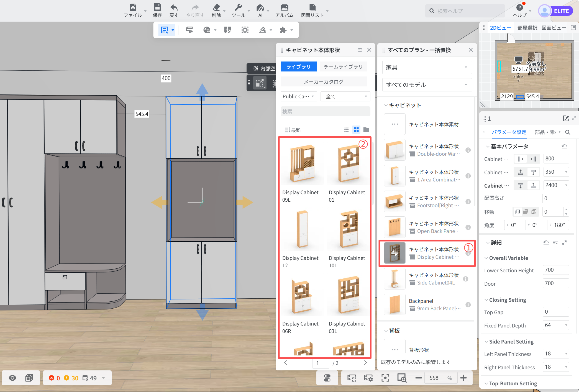
Task: Toggle the 最新 sort order
Action: [293, 130]
